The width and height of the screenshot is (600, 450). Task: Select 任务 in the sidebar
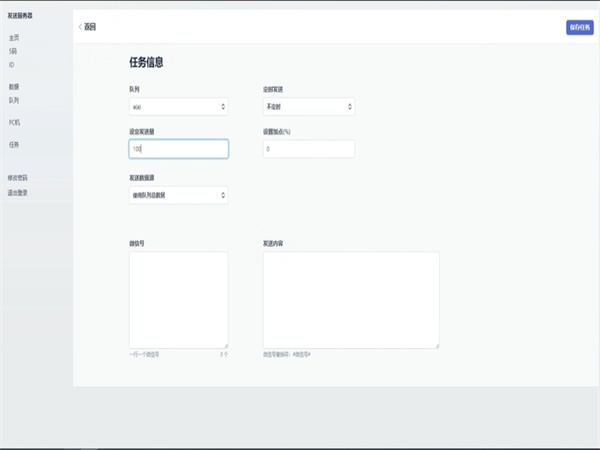click(x=14, y=144)
